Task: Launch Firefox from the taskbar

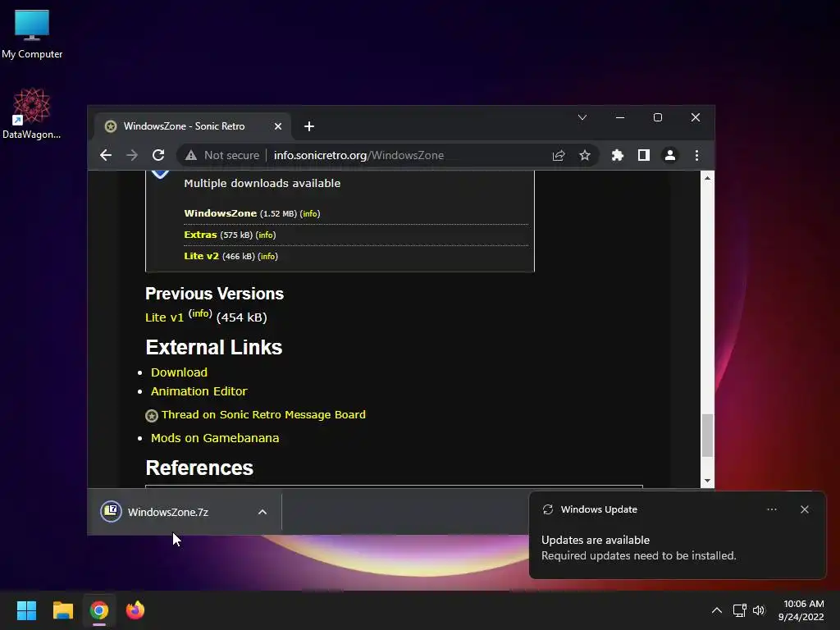Action: 135,610
